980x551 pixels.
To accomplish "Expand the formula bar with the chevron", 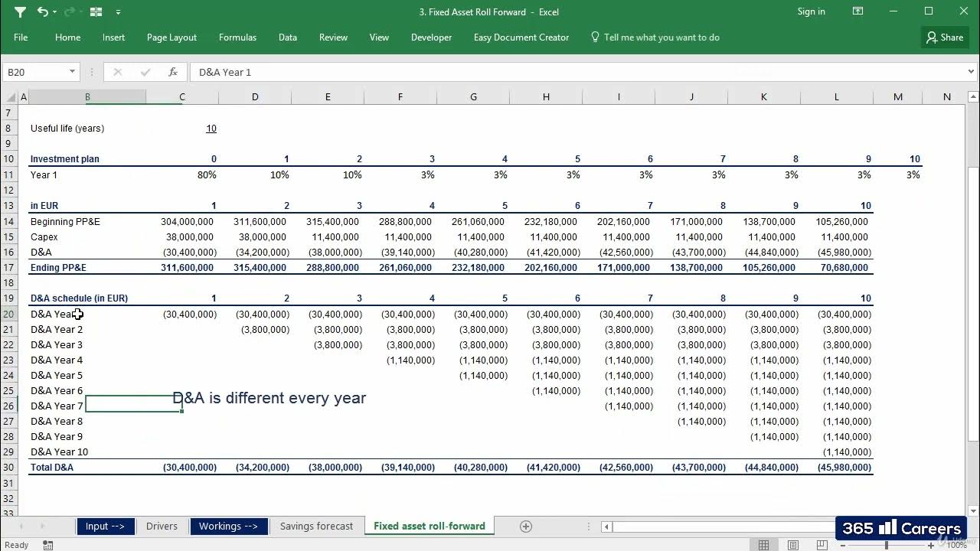I will click(969, 72).
